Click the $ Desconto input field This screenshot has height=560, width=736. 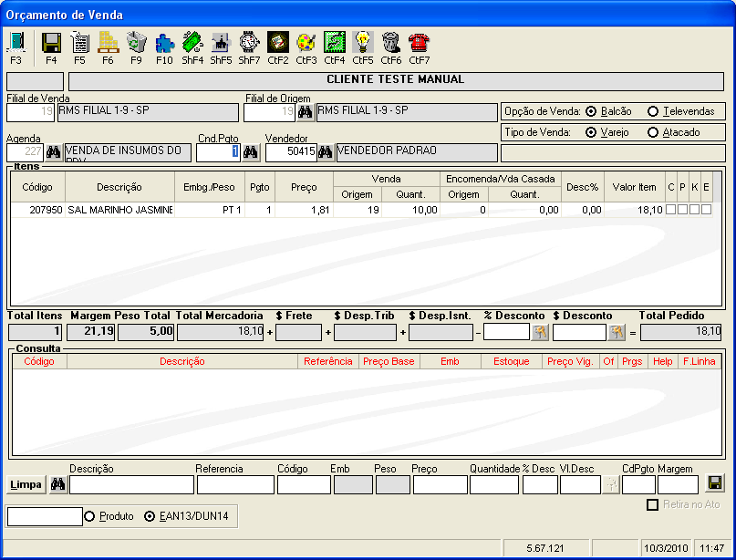click(580, 332)
